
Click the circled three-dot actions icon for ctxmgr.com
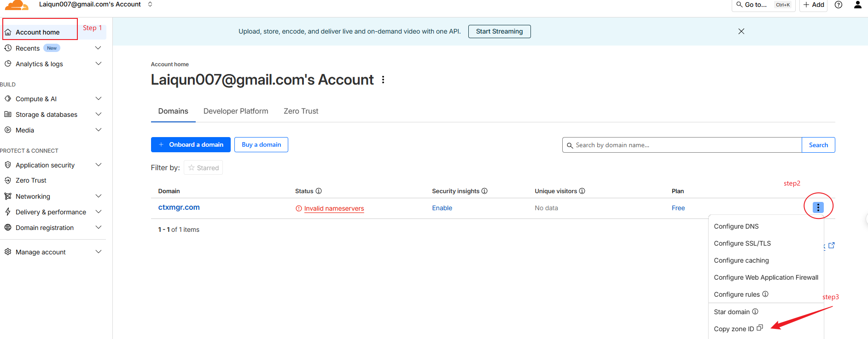coord(818,207)
